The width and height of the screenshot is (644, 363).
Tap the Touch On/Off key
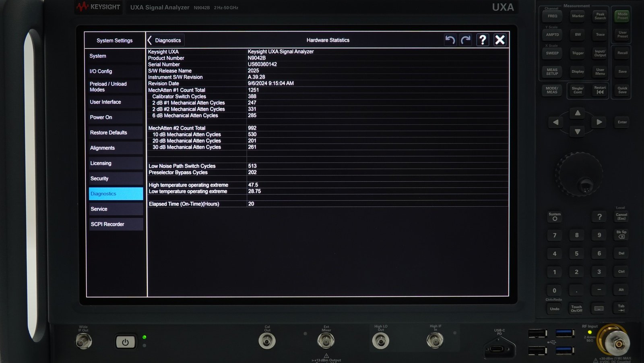point(577,309)
